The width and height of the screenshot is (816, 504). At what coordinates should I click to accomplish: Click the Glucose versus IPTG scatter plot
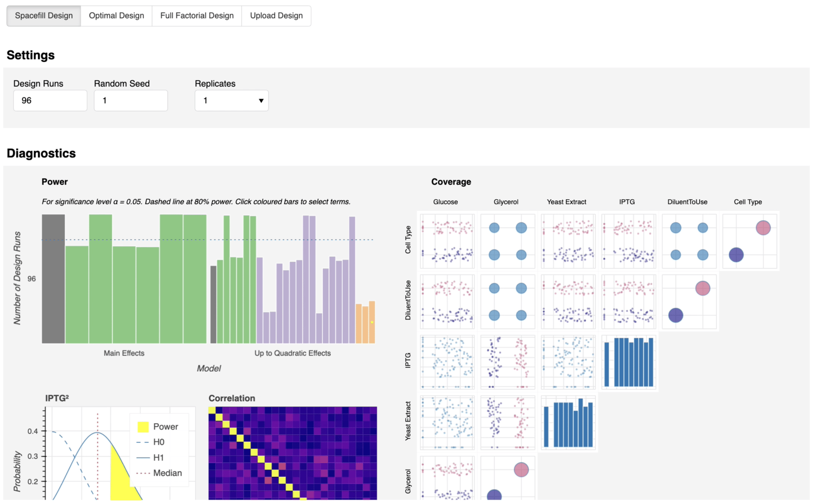[447, 362]
